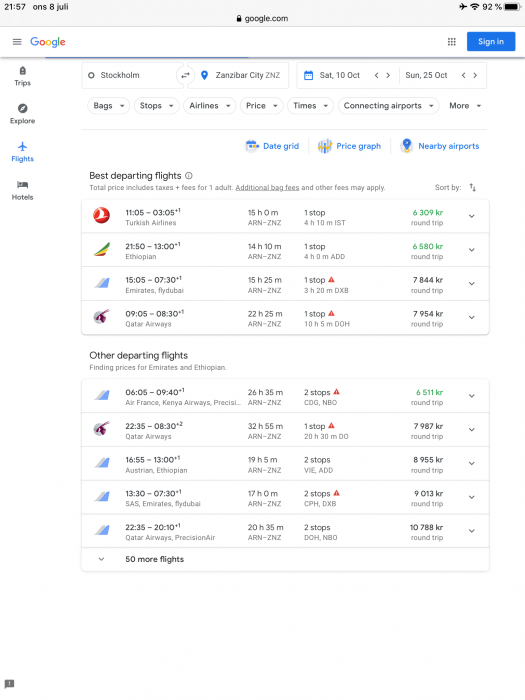Open Hotels in the sidebar
The image size is (525, 700).
(22, 190)
